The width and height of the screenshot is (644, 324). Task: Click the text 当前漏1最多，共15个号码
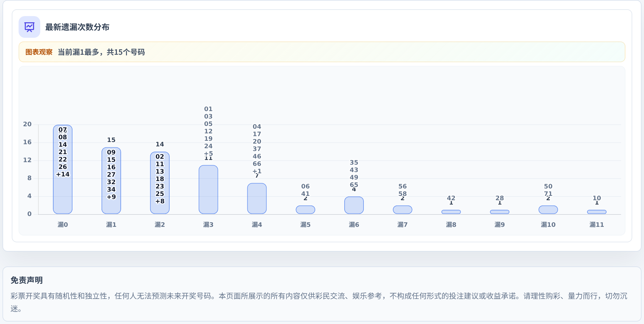(x=101, y=52)
